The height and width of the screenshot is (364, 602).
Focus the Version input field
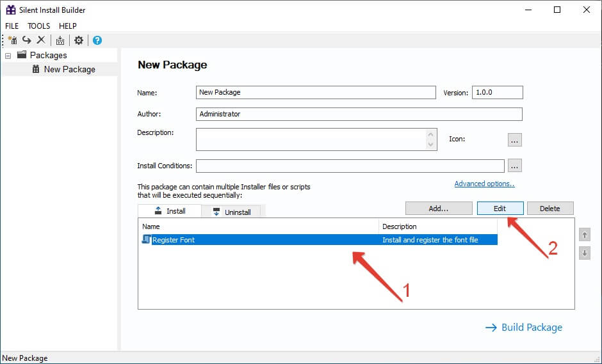tap(497, 92)
